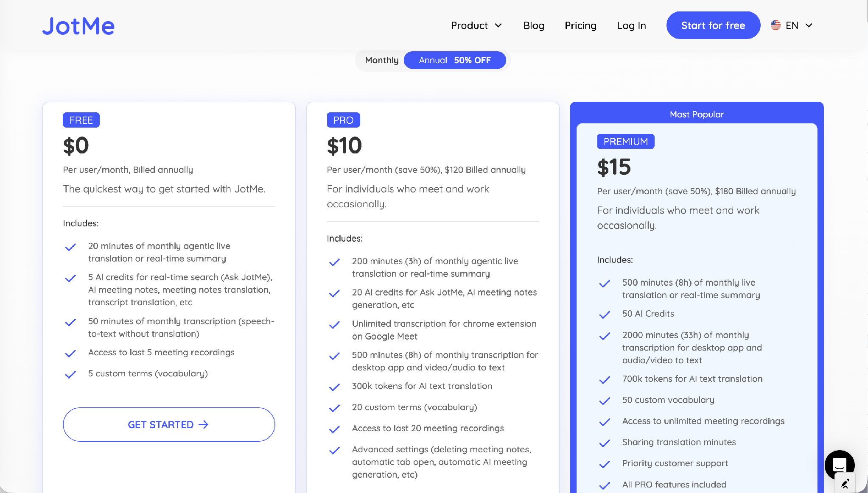Click '20 custom terms (vocabulary)' text

(x=414, y=407)
